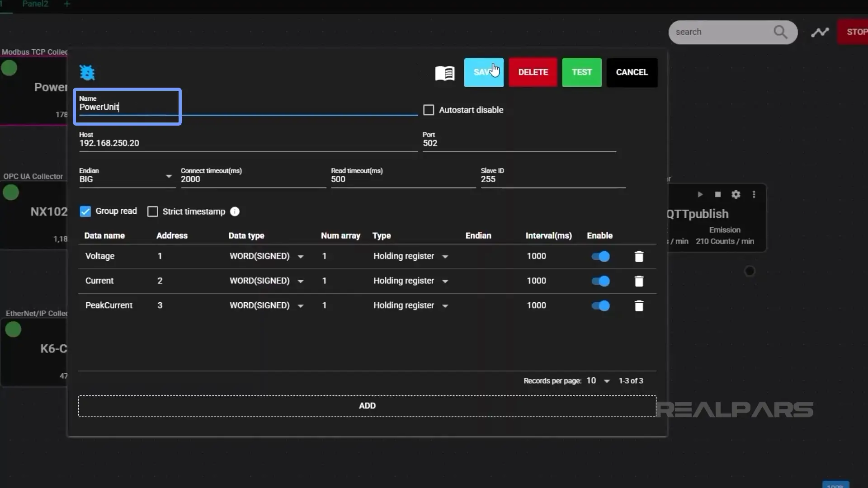
Task: Click PeakCurrent interval value 1000
Action: pyautogui.click(x=536, y=306)
